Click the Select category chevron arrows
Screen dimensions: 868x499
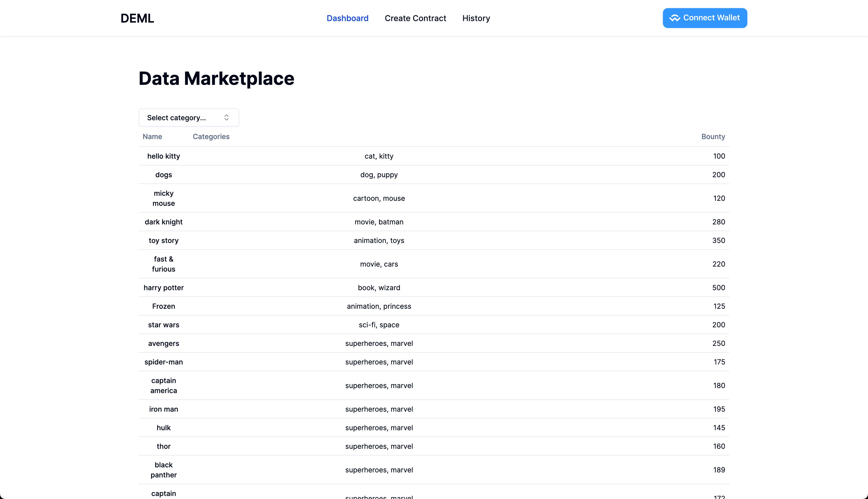point(226,117)
